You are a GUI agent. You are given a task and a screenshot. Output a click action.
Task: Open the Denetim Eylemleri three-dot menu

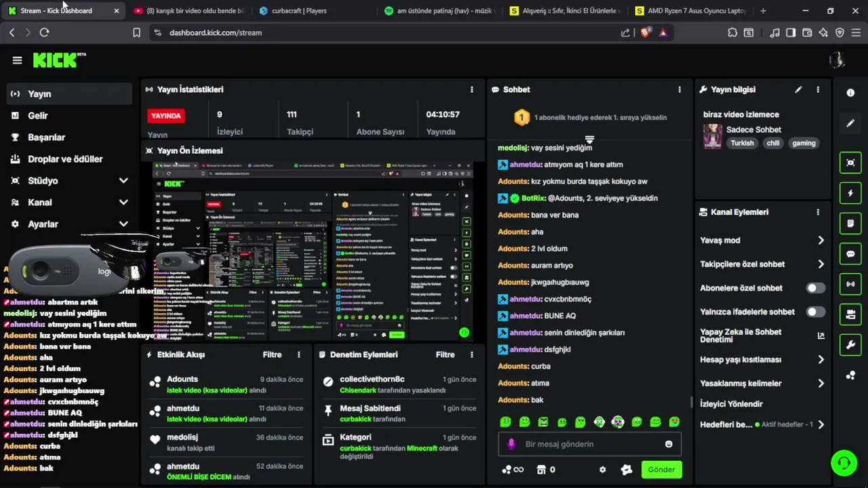[x=472, y=354]
